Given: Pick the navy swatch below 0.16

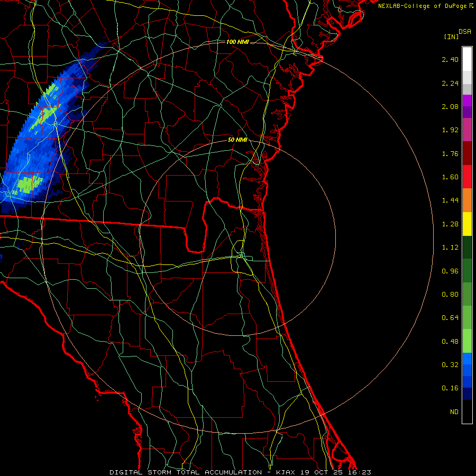Looking at the screenshot, I should pyautogui.click(x=467, y=394).
